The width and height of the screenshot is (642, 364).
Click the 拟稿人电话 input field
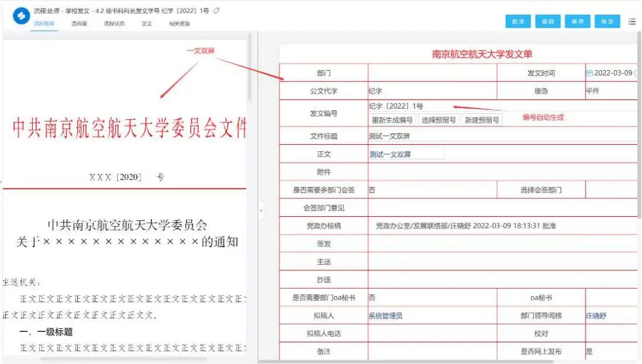point(432,334)
